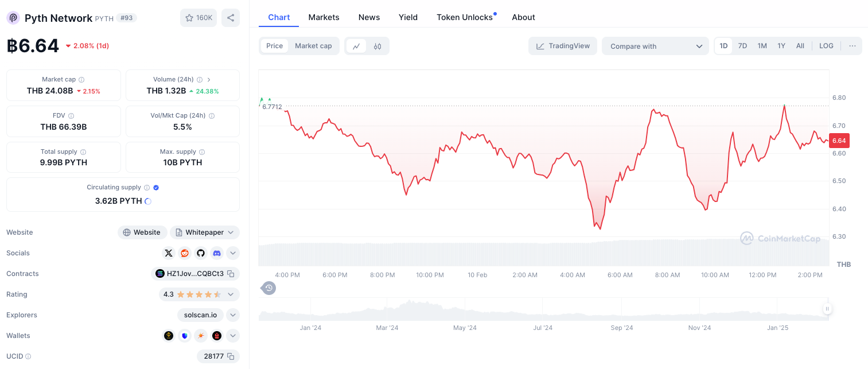Select the 7D time range
The width and height of the screenshot is (868, 369).
[742, 46]
